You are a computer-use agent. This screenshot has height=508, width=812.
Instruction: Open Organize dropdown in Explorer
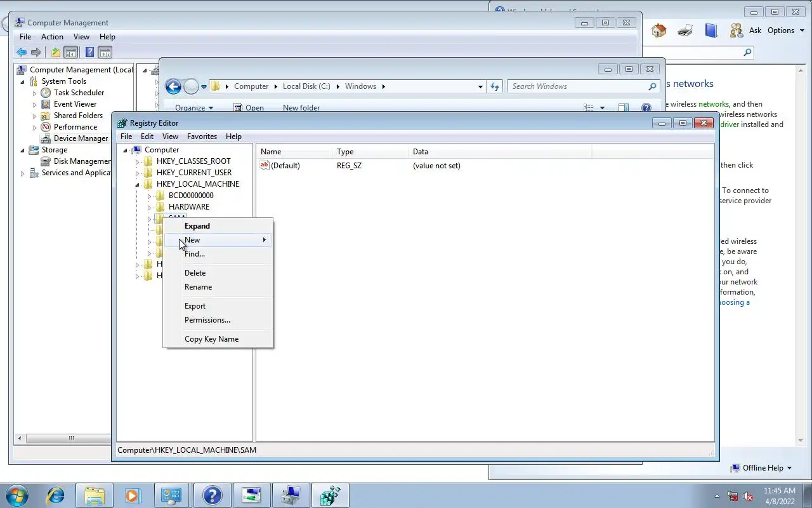pyautogui.click(x=194, y=108)
